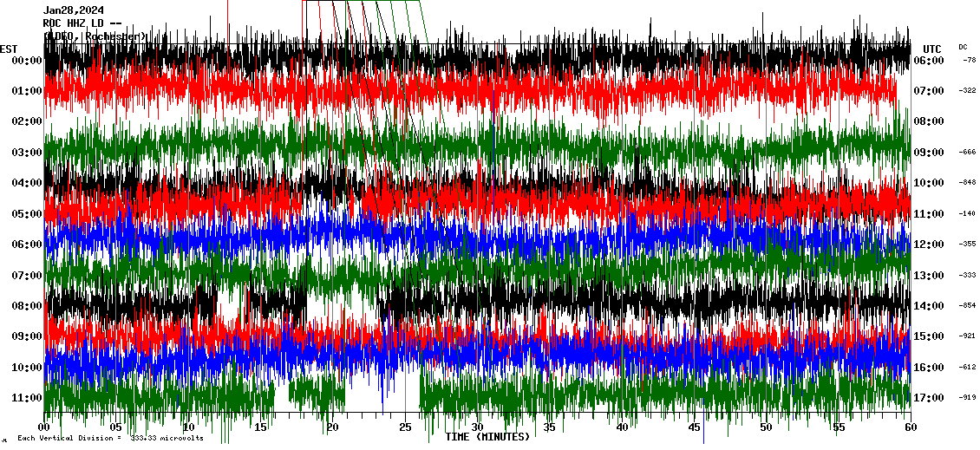Image resolution: width=980 pixels, height=450 pixels.
Task: Click the TIME (MINUTES) axis title
Action: [x=487, y=437]
